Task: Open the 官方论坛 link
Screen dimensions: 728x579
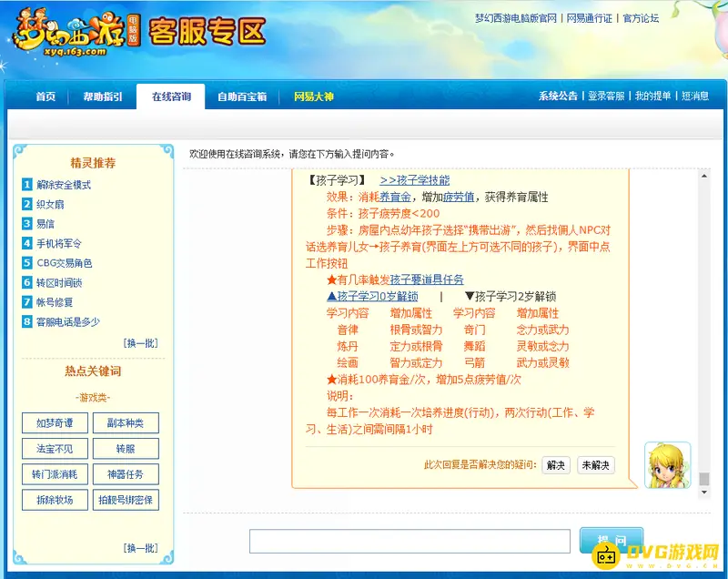Action: (641, 18)
